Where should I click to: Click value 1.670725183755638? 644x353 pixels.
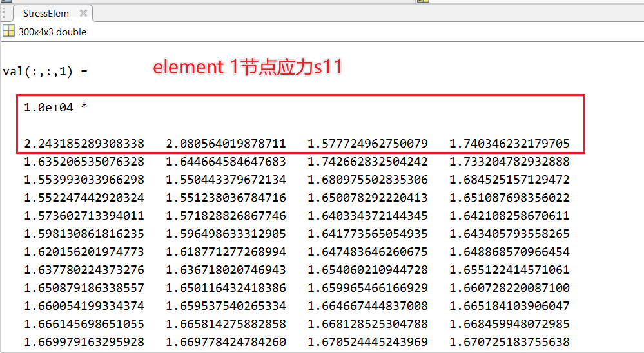[x=509, y=342]
